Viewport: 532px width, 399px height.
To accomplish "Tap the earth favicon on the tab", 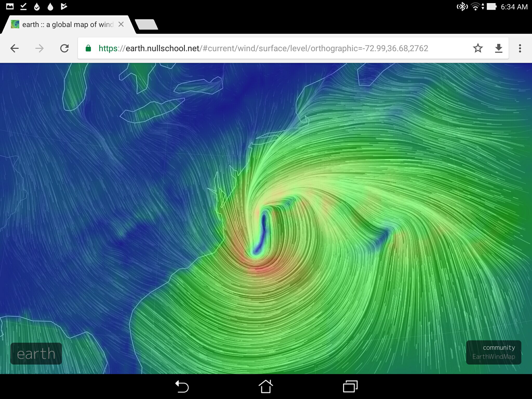I will 15,24.
